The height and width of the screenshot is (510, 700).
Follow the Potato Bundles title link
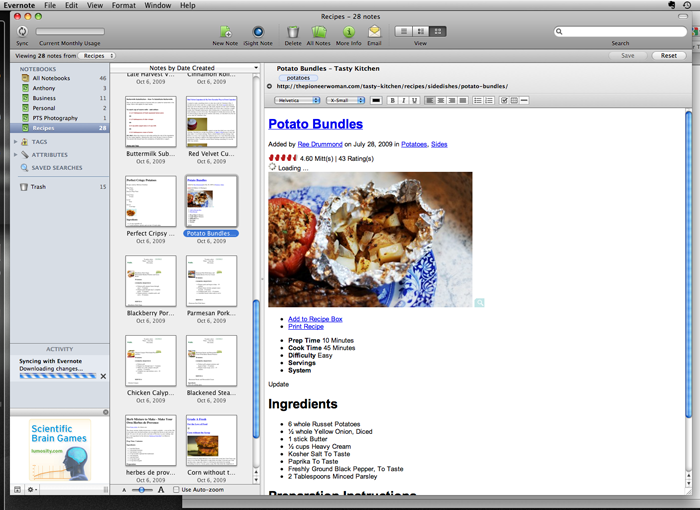pyautogui.click(x=315, y=124)
